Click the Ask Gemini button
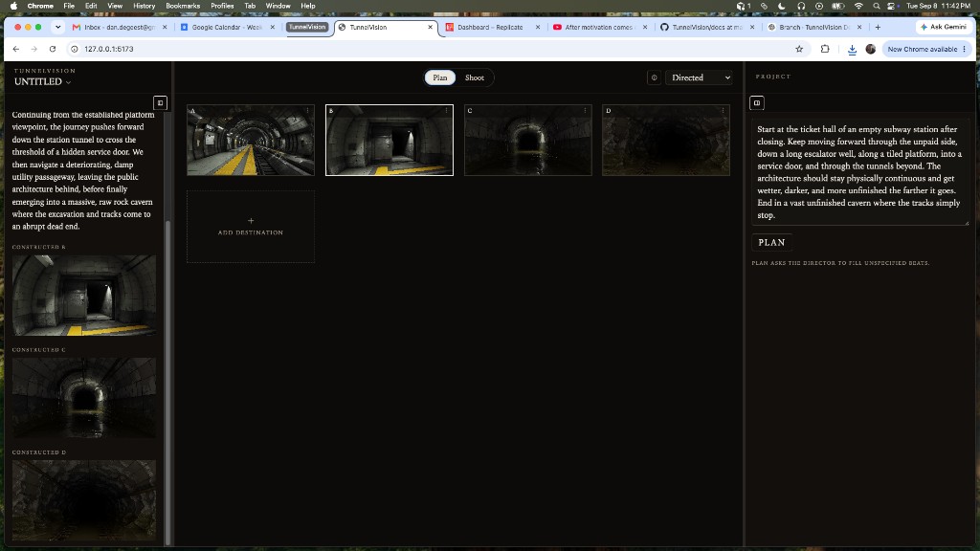The width and height of the screenshot is (980, 551). 943,27
